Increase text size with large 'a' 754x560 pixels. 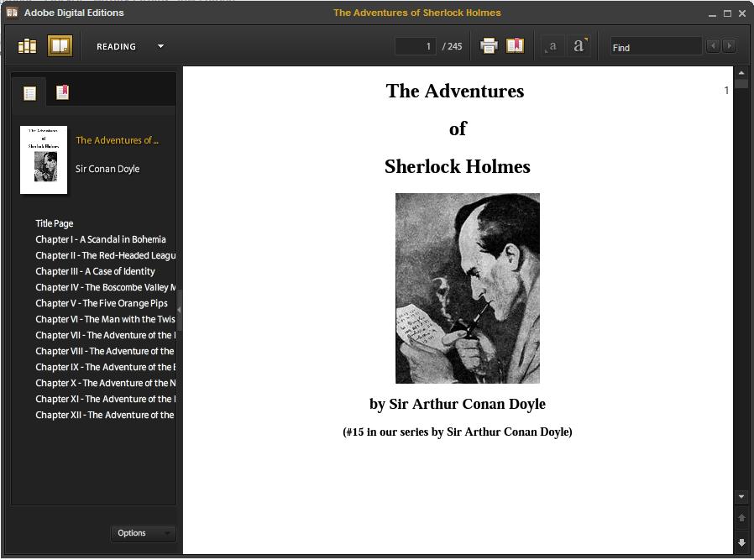point(580,45)
